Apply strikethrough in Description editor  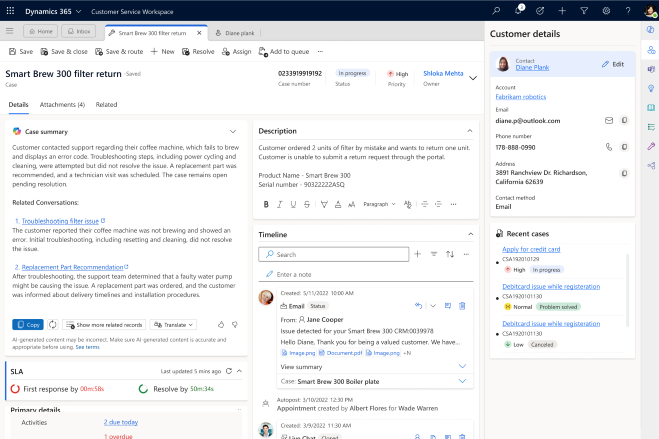307,204
